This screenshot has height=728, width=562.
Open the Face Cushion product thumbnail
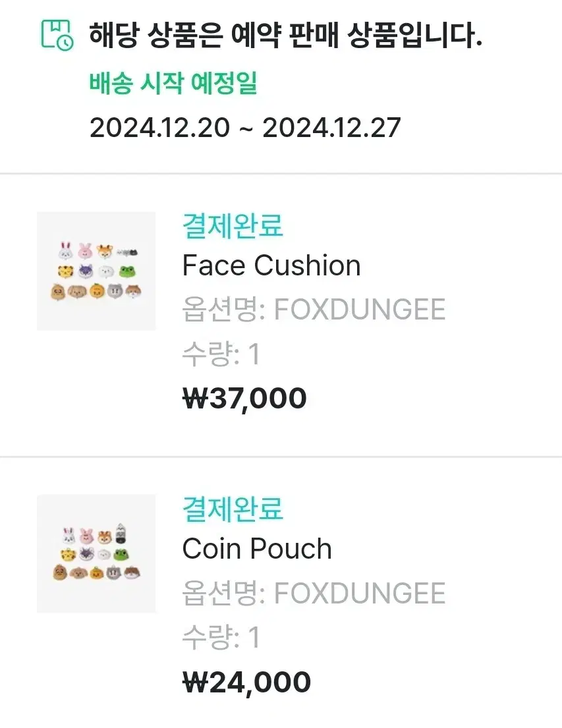click(x=96, y=271)
